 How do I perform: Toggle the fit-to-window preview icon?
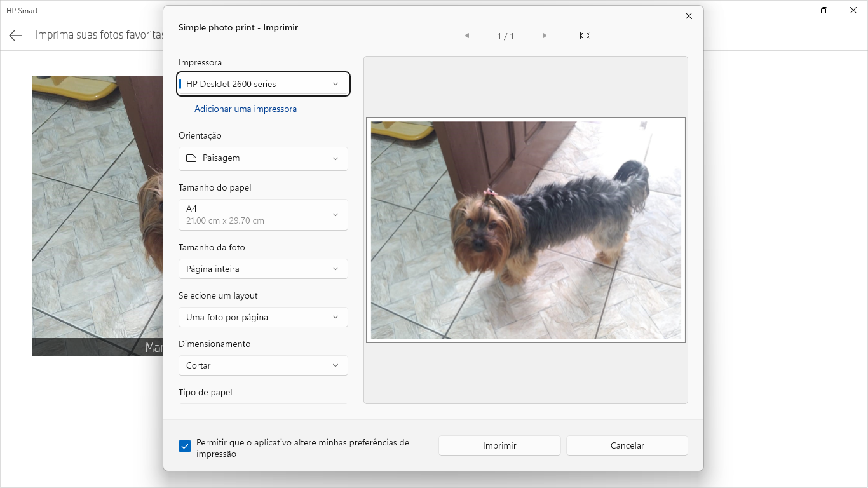coord(585,36)
